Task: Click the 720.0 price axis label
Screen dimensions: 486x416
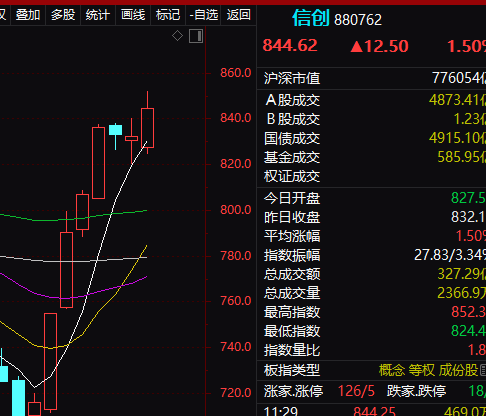Action: point(236,393)
